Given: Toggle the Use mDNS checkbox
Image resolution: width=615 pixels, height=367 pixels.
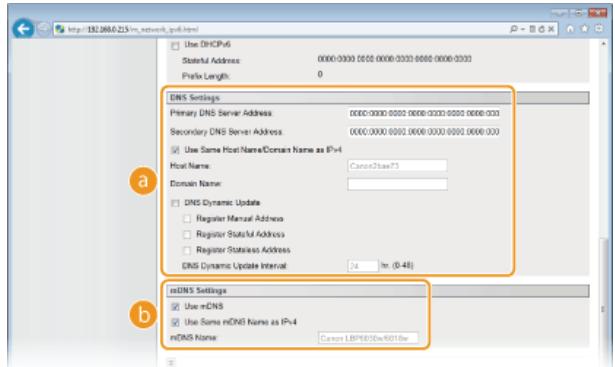Looking at the screenshot, I should click(x=175, y=307).
